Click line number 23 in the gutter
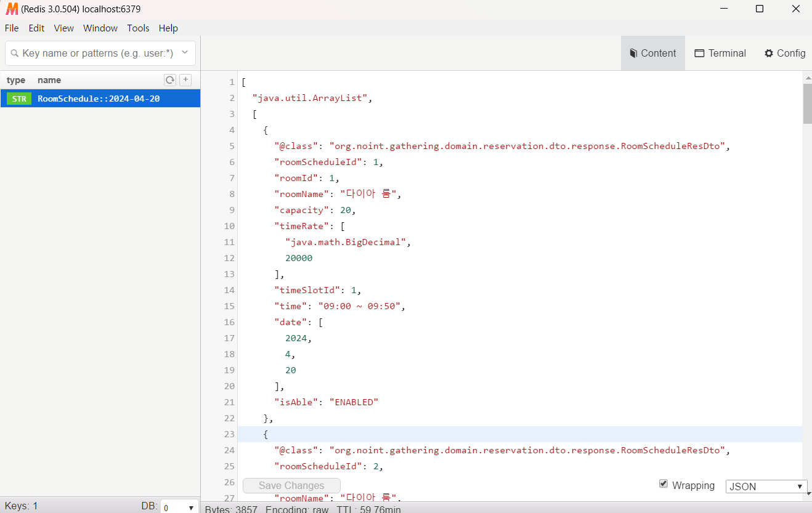Screen dimensions: 812x513 pyautogui.click(x=229, y=434)
